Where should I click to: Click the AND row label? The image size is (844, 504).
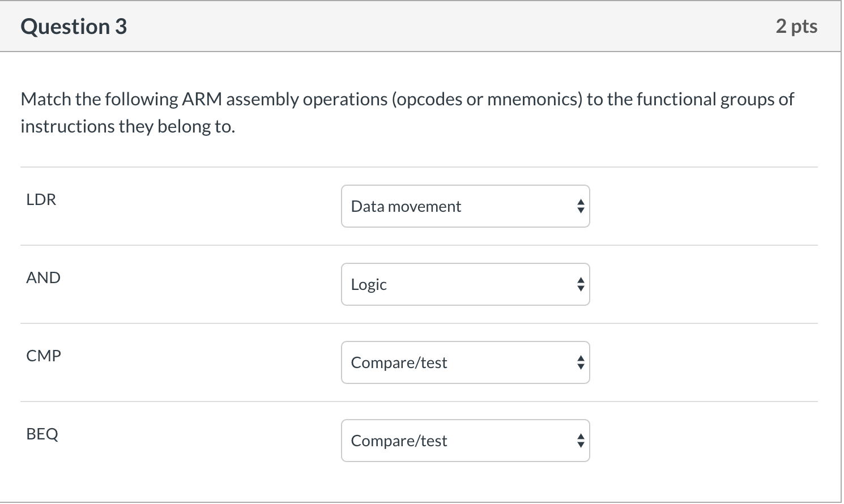point(43,277)
